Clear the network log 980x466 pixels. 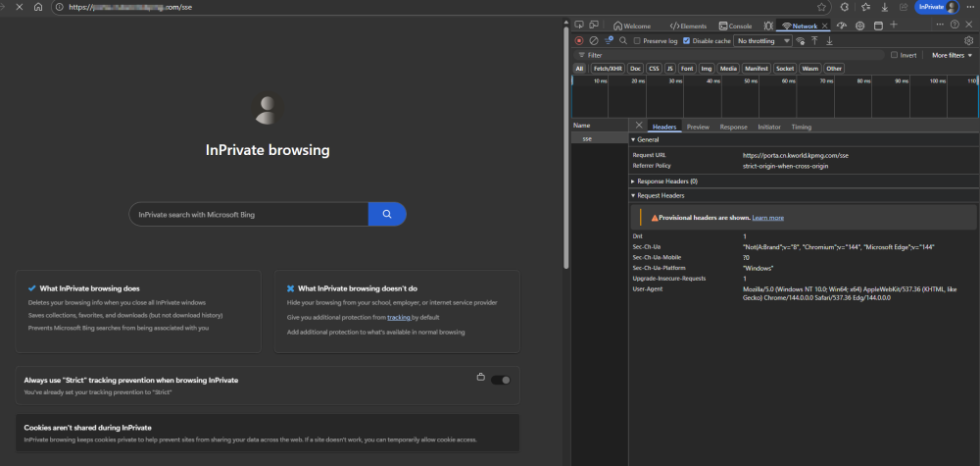point(594,41)
